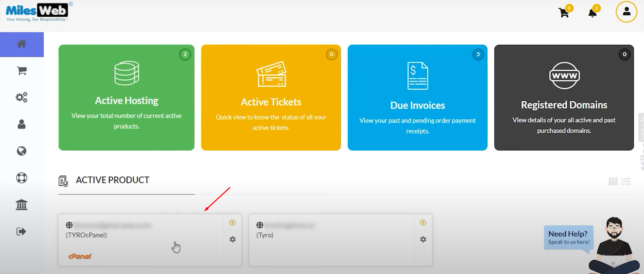
Task: Select the Home icon in the sidebar
Action: coord(21,44)
